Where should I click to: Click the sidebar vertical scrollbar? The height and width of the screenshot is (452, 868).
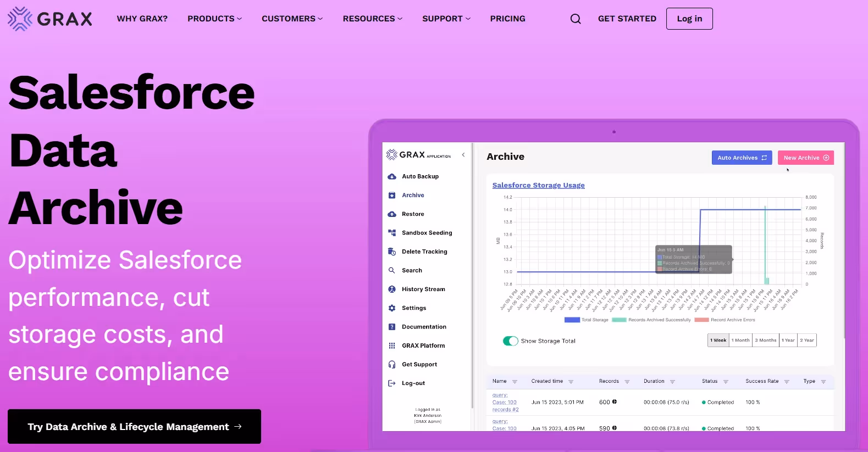point(472,275)
